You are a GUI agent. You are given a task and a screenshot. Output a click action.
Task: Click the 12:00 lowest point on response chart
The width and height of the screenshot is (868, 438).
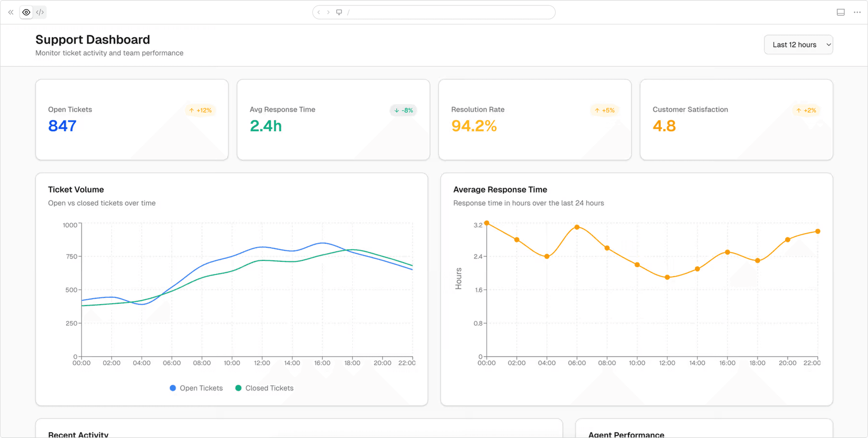667,278
